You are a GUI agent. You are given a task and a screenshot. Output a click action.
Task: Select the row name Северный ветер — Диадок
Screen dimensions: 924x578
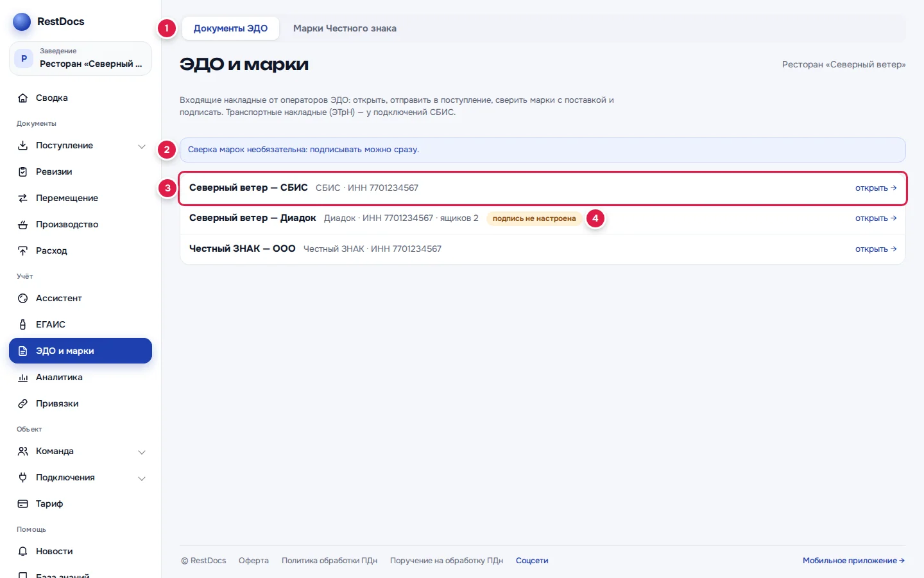[252, 218]
